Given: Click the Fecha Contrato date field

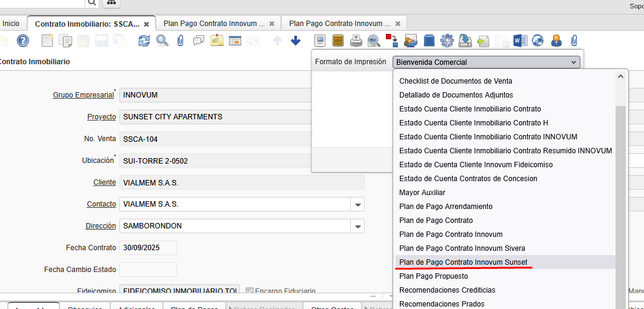Looking at the screenshot, I should [148, 248].
